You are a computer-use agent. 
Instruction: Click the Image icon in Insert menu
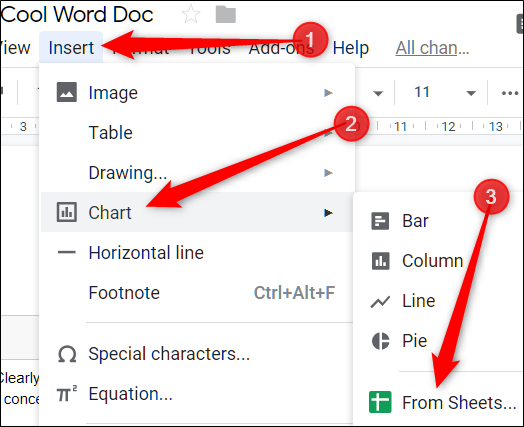[67, 92]
